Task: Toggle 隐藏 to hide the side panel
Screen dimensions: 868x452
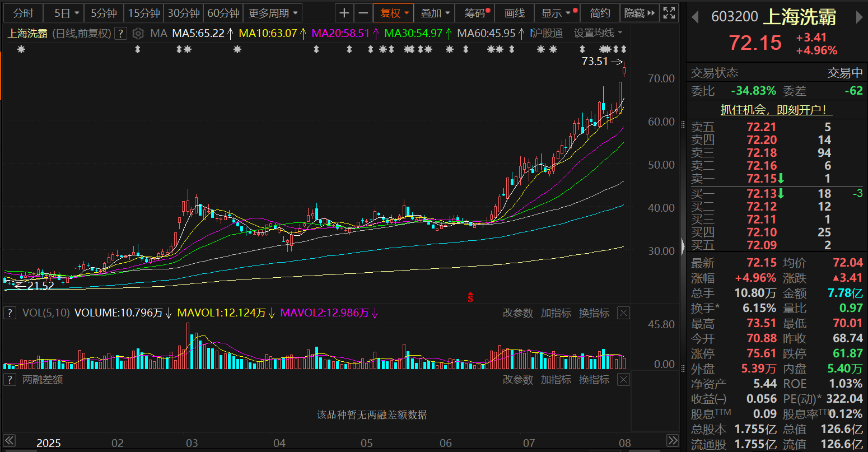Action: [639, 13]
